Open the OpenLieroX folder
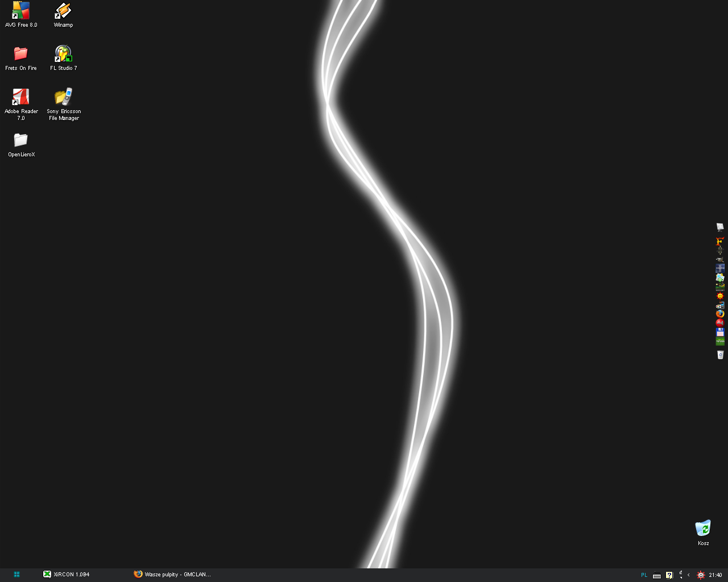The width and height of the screenshot is (728, 582). click(x=21, y=140)
